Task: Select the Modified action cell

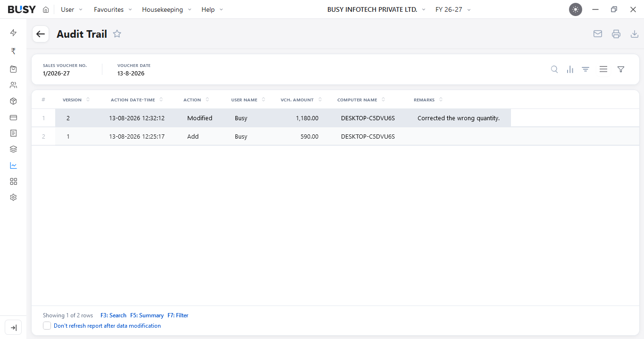Action: (200, 118)
